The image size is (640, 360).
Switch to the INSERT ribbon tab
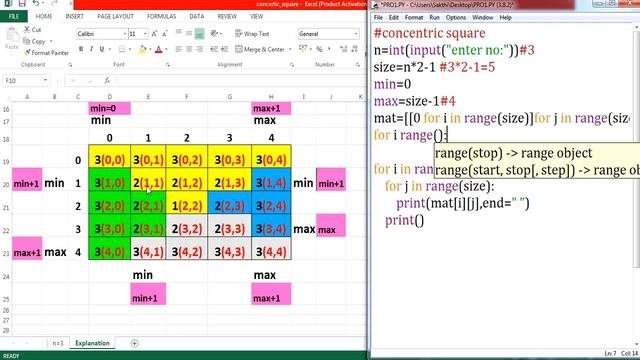(x=74, y=16)
